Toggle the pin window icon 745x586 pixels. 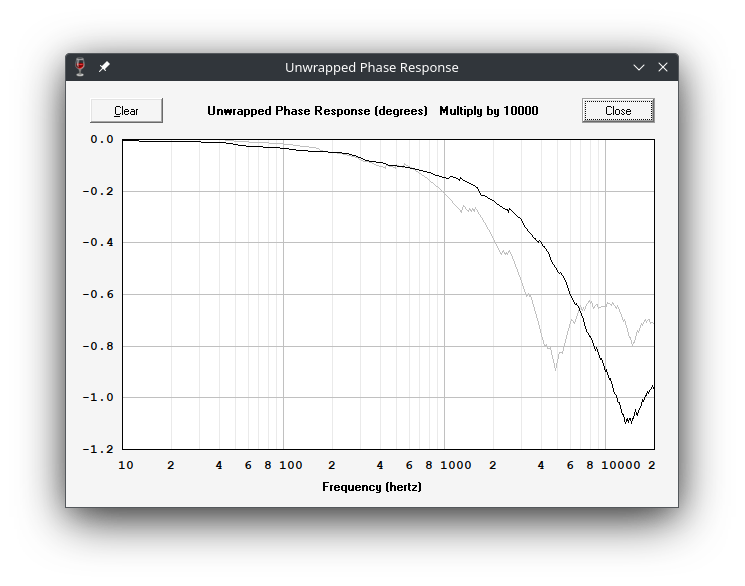104,67
